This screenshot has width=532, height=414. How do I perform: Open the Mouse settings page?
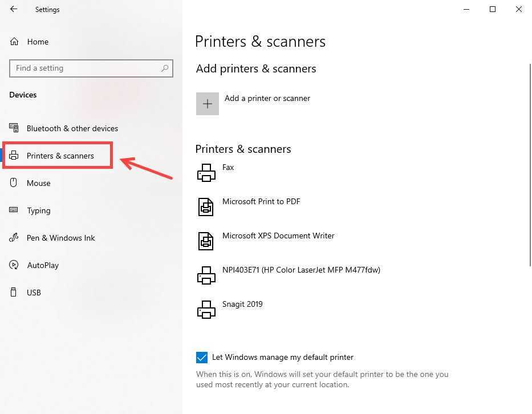tap(38, 183)
